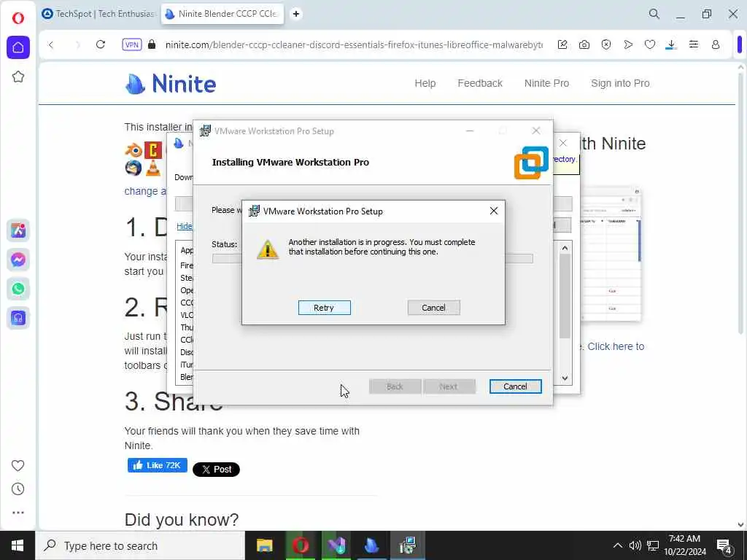Open sidebar three-dots more options
Viewport: 747px width, 560px height.
click(x=18, y=513)
